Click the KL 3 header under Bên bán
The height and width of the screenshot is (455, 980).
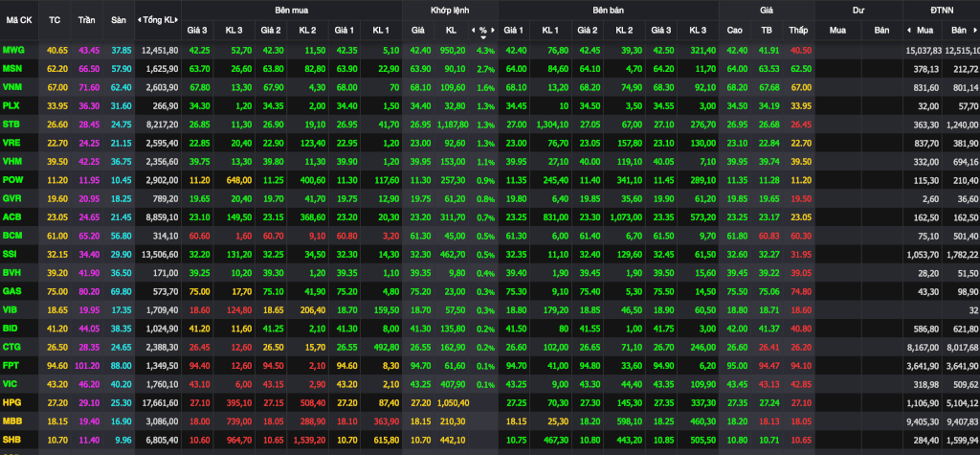pyautogui.click(x=698, y=30)
